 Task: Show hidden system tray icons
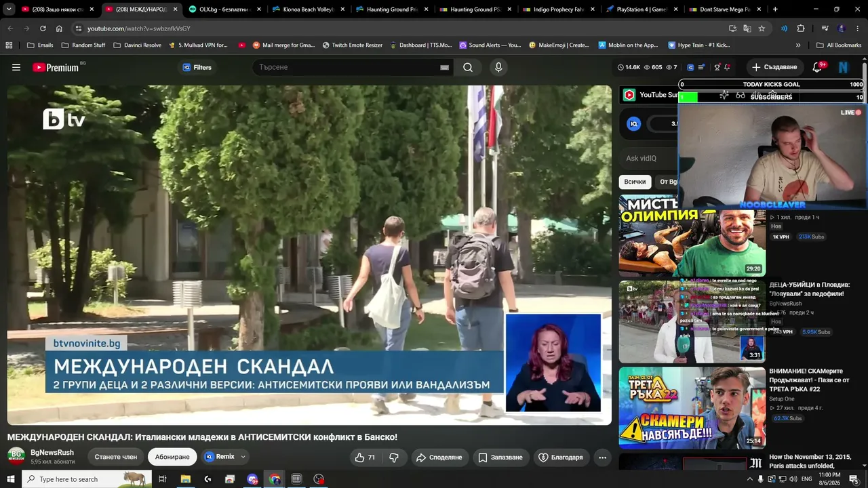[749, 479]
